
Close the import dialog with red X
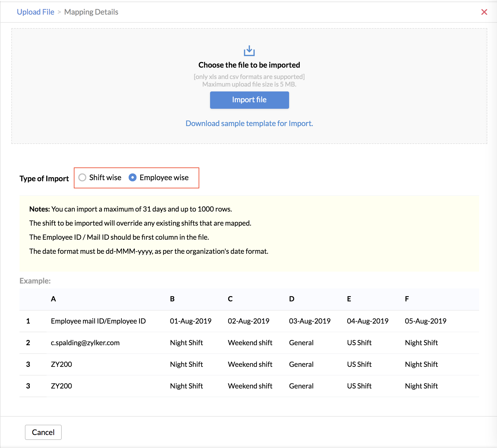[484, 12]
